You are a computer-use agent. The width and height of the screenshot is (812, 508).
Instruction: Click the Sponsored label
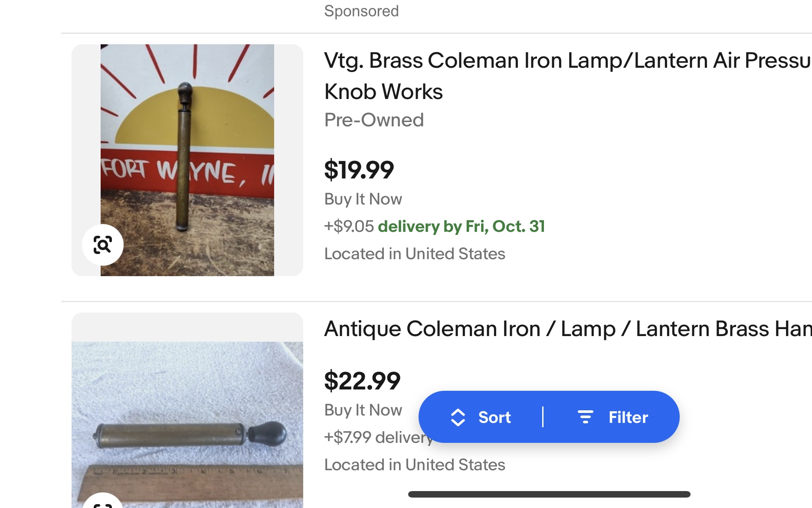click(x=361, y=11)
